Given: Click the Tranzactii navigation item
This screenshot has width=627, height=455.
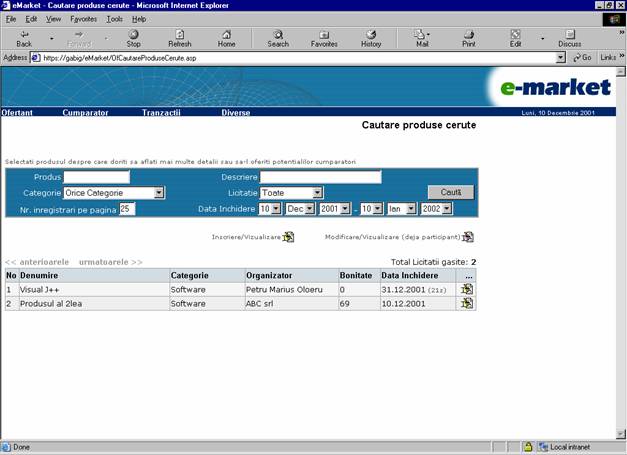Looking at the screenshot, I should (x=161, y=113).
